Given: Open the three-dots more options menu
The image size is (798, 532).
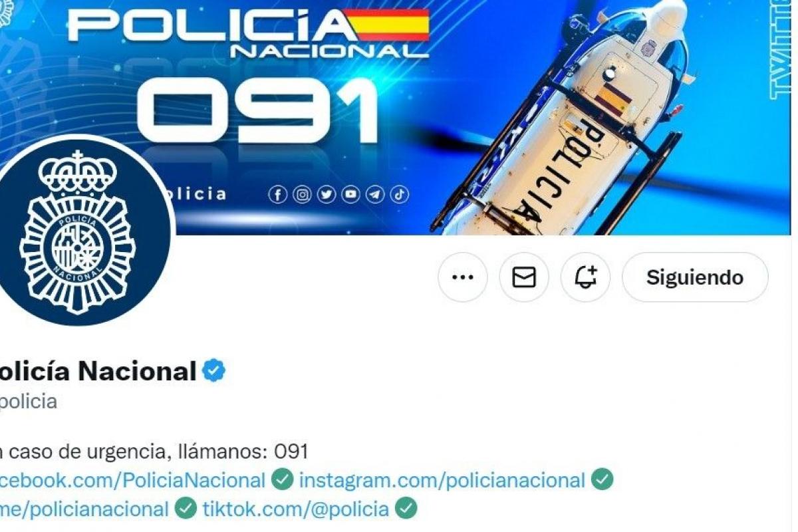Looking at the screenshot, I should click(x=463, y=277).
